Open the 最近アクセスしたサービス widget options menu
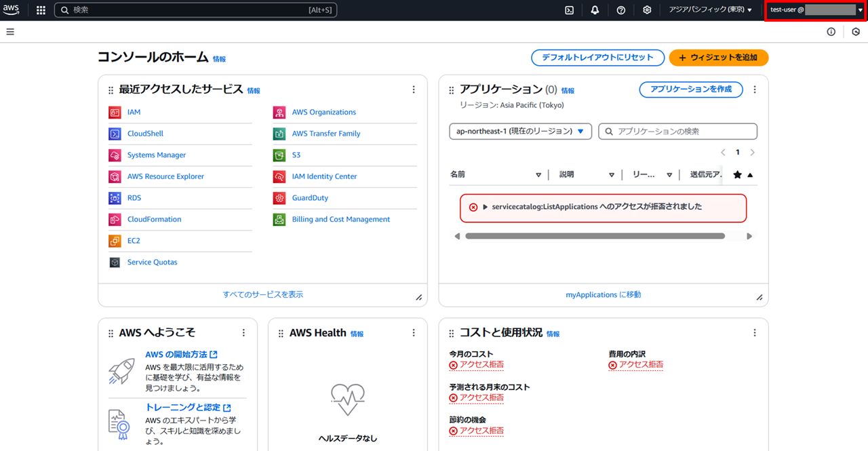Screen dimensions: 868x451 pyautogui.click(x=414, y=90)
